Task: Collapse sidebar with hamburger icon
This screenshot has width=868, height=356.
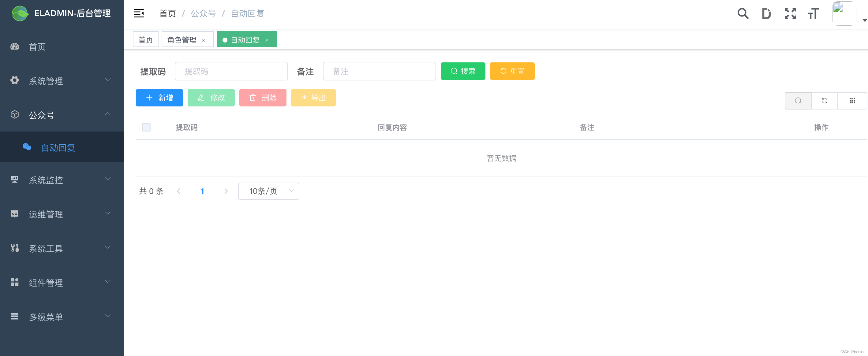Action: point(139,13)
